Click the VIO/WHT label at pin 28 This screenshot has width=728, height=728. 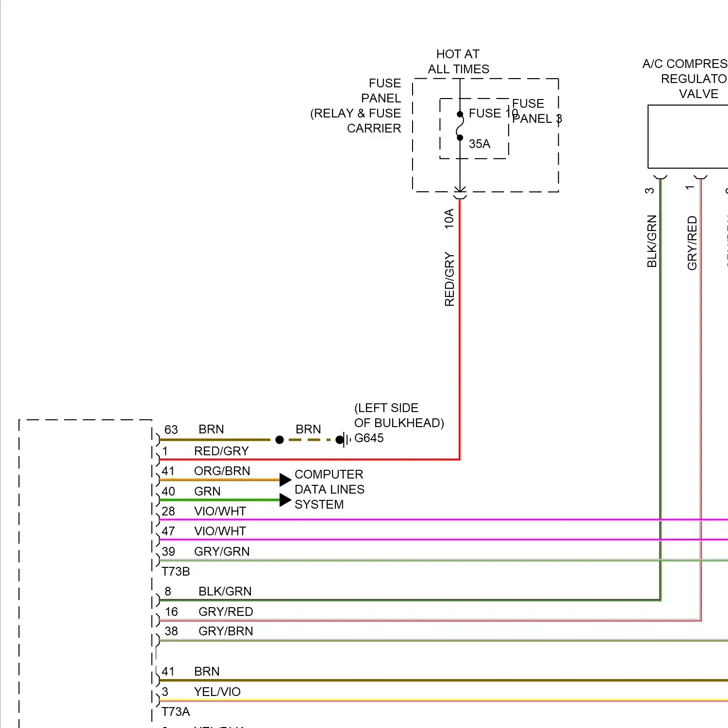[x=220, y=512]
